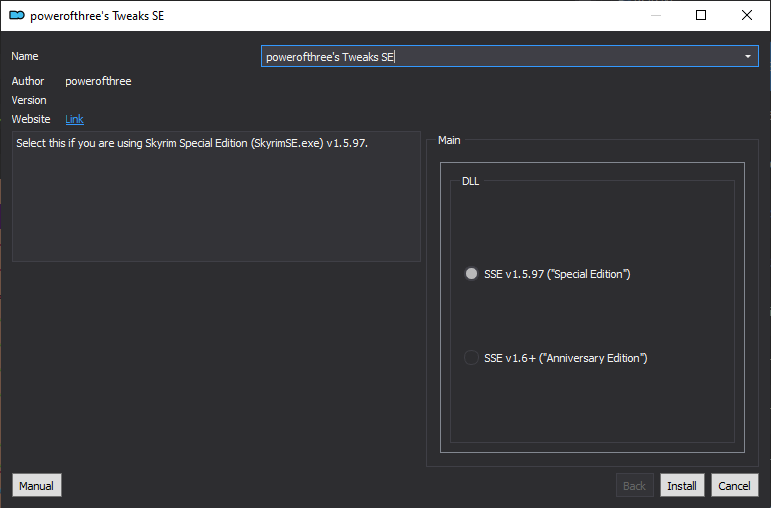Click the Install button
This screenshot has width=771, height=508.
(682, 486)
